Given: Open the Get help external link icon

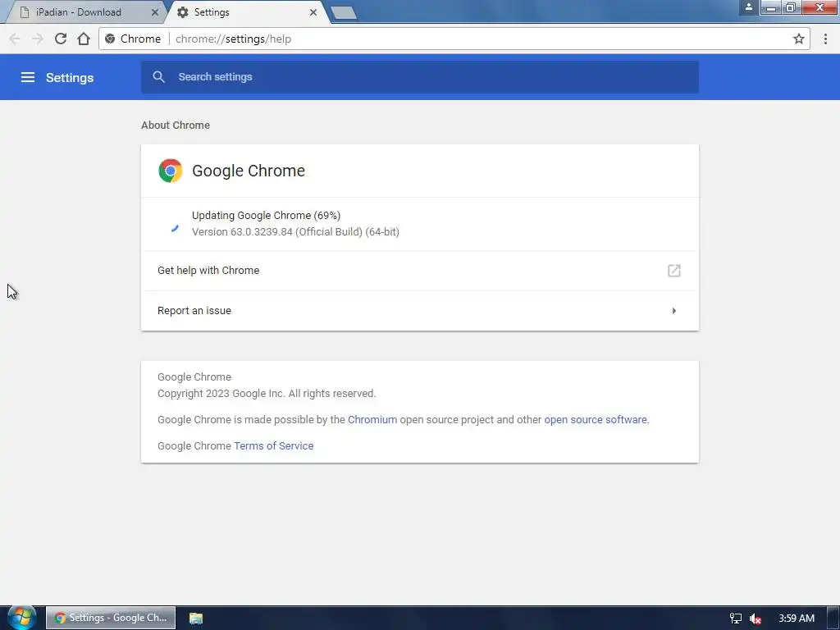Looking at the screenshot, I should (674, 271).
